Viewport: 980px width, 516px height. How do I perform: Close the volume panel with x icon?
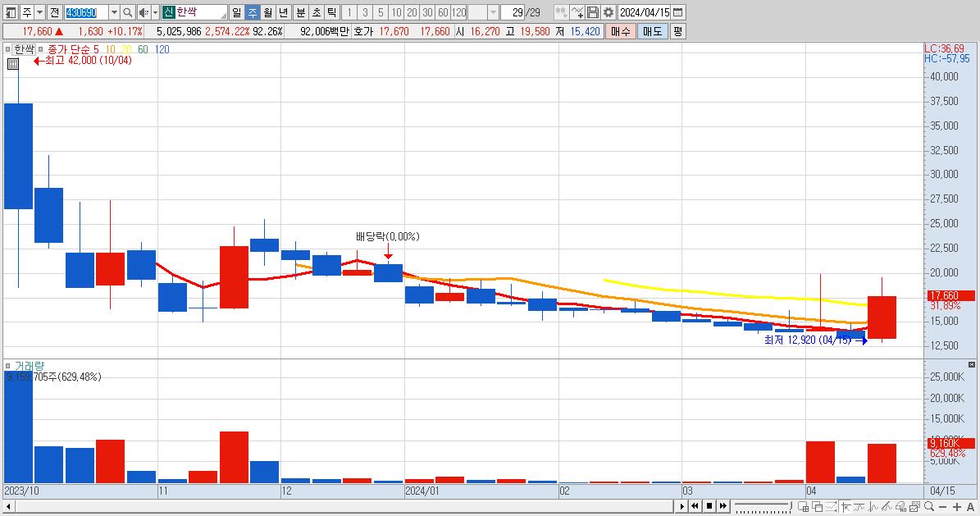click(971, 364)
